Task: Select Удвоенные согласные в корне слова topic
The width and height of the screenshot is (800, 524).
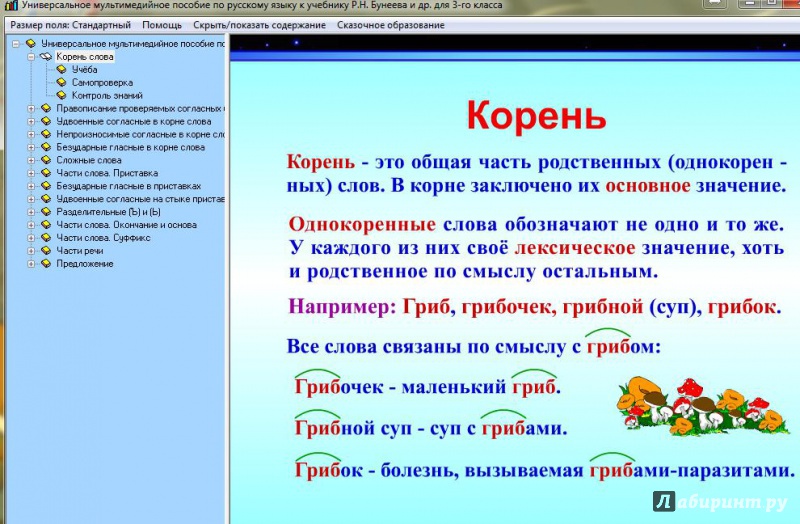Action: click(134, 121)
